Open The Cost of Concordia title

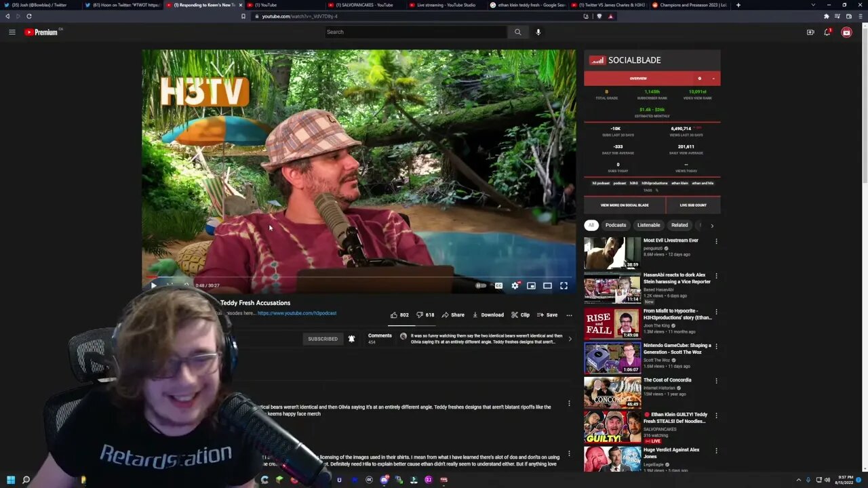[667, 380]
